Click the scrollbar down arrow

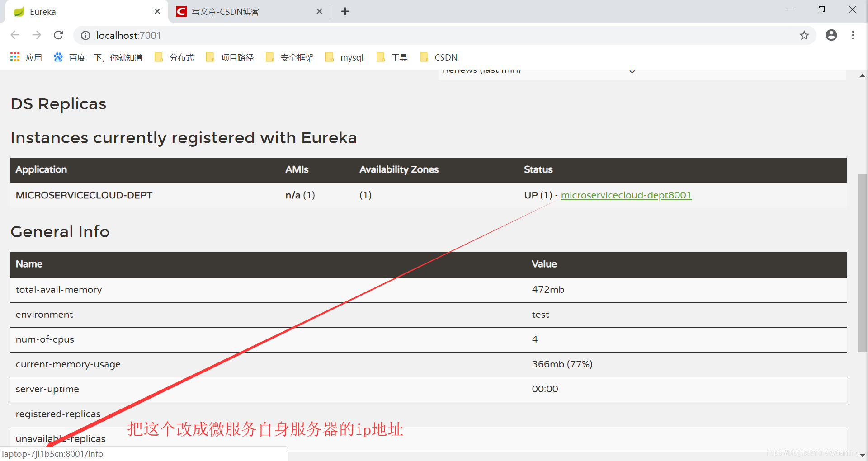pyautogui.click(x=862, y=456)
